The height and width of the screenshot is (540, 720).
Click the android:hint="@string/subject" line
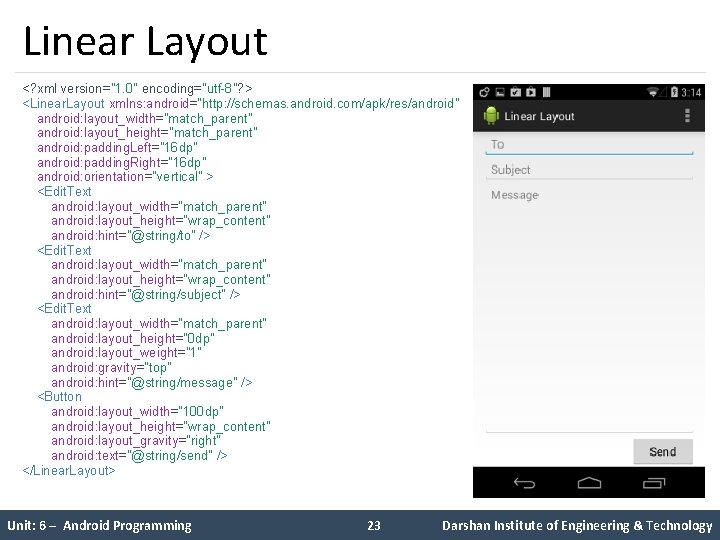(146, 294)
